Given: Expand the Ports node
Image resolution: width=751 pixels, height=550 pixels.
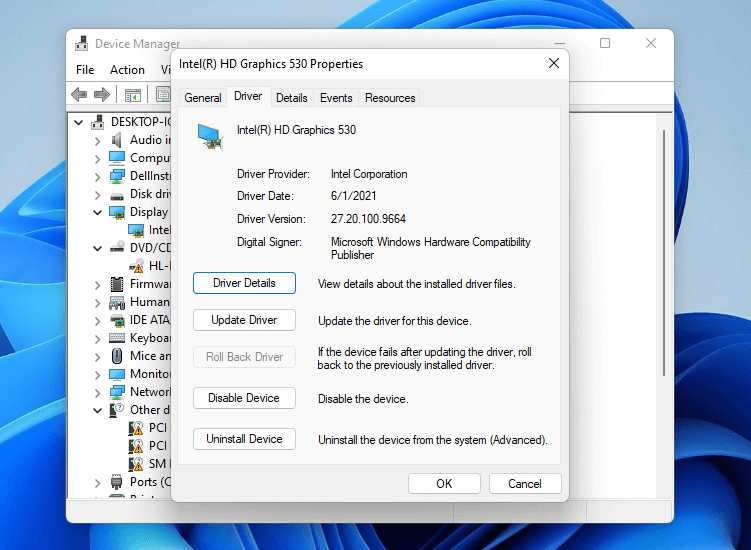Looking at the screenshot, I should point(97,482).
